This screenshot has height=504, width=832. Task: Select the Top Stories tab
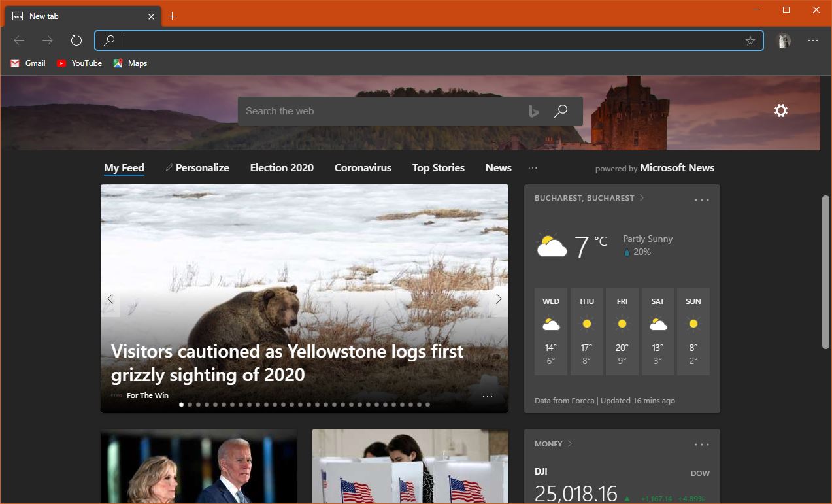438,168
